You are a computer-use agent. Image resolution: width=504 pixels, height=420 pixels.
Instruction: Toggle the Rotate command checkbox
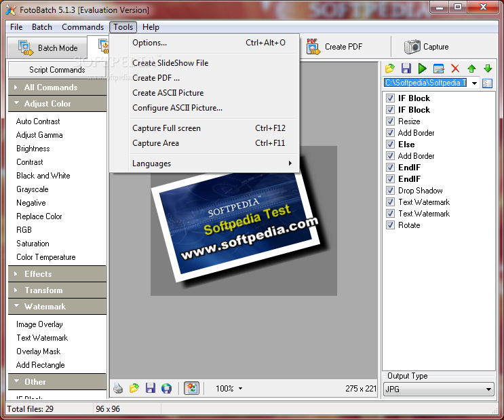pyautogui.click(x=390, y=225)
